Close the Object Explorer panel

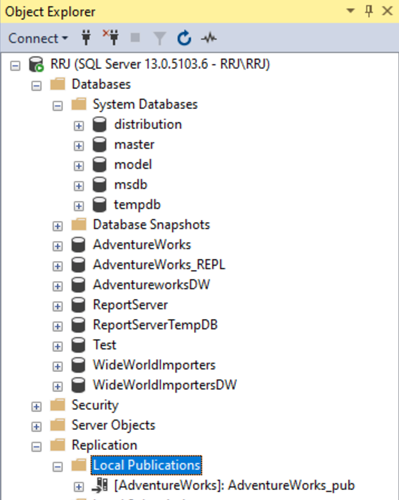[387, 11]
